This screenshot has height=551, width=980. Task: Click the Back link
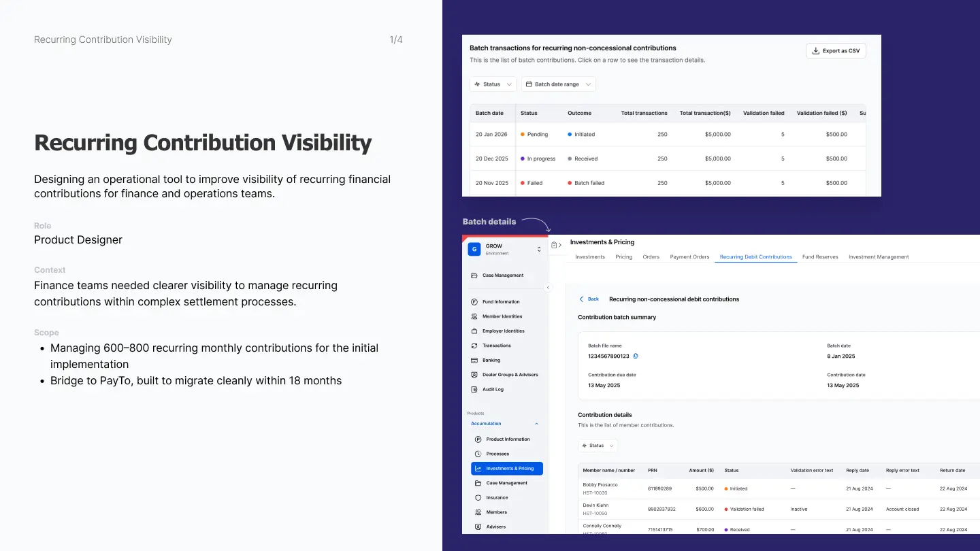(589, 299)
